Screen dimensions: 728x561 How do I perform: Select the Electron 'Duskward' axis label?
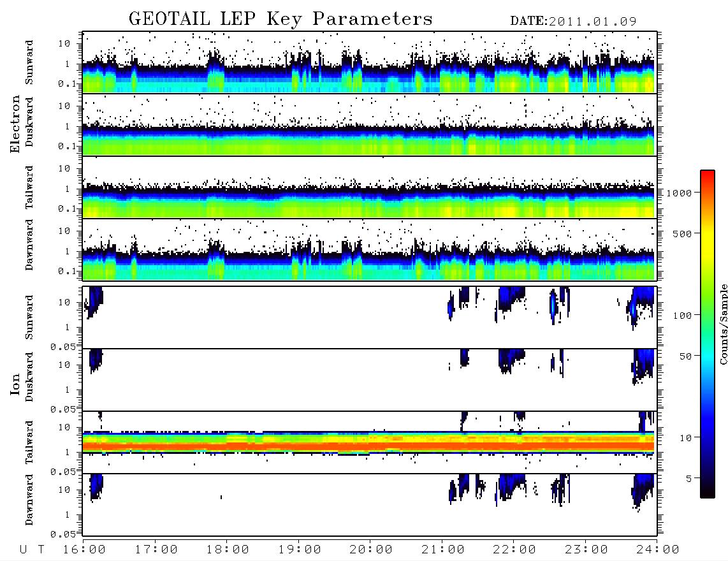(29, 122)
